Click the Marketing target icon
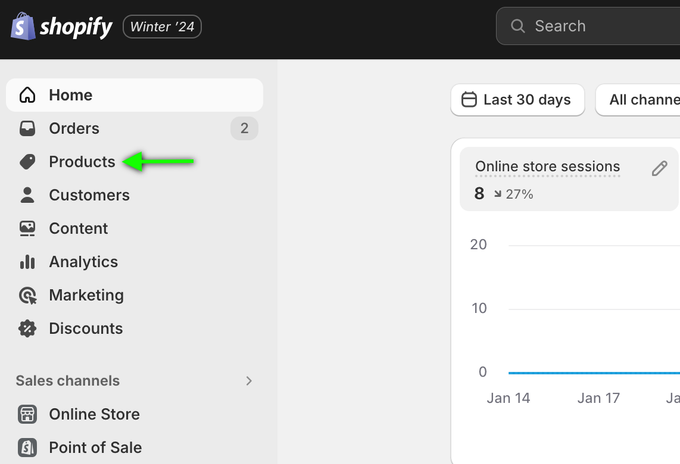Screen dimensions: 680x464 tap(27, 295)
